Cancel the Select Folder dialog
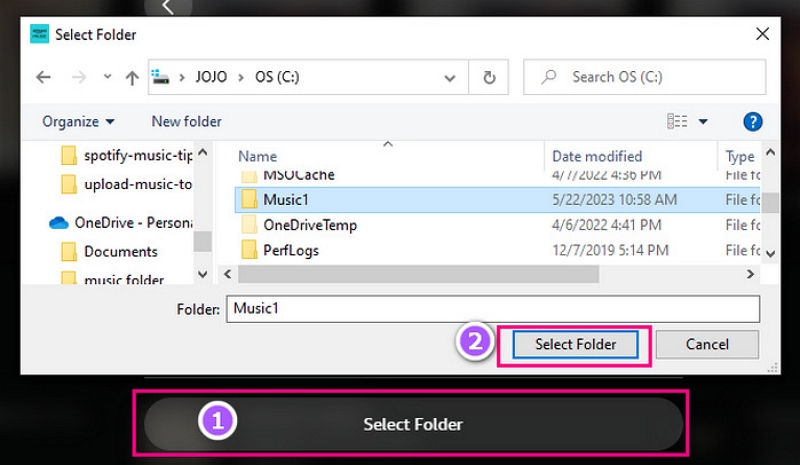This screenshot has width=800, height=465. pos(707,345)
